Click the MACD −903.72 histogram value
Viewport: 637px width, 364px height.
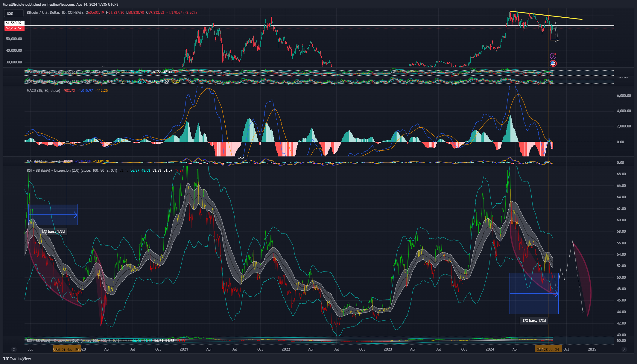69,91
